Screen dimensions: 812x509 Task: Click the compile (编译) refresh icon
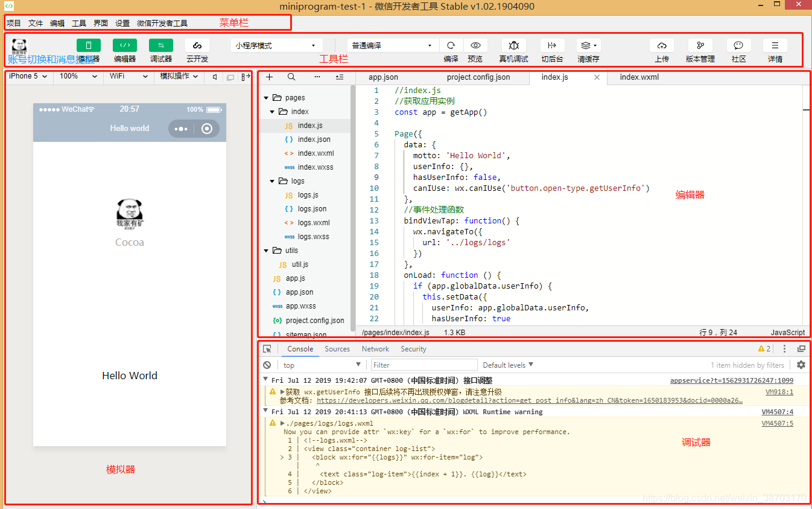[x=451, y=45]
